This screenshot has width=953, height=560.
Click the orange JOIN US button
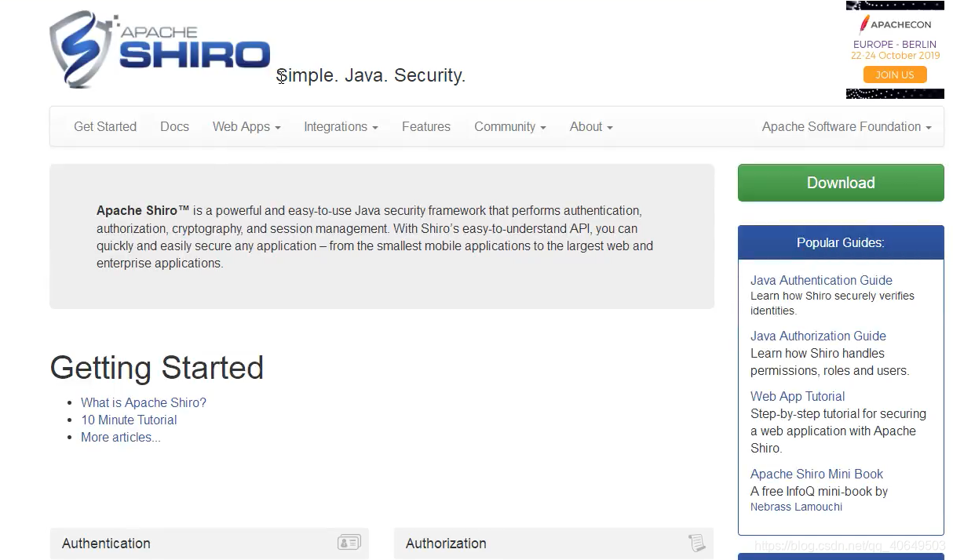coord(895,75)
